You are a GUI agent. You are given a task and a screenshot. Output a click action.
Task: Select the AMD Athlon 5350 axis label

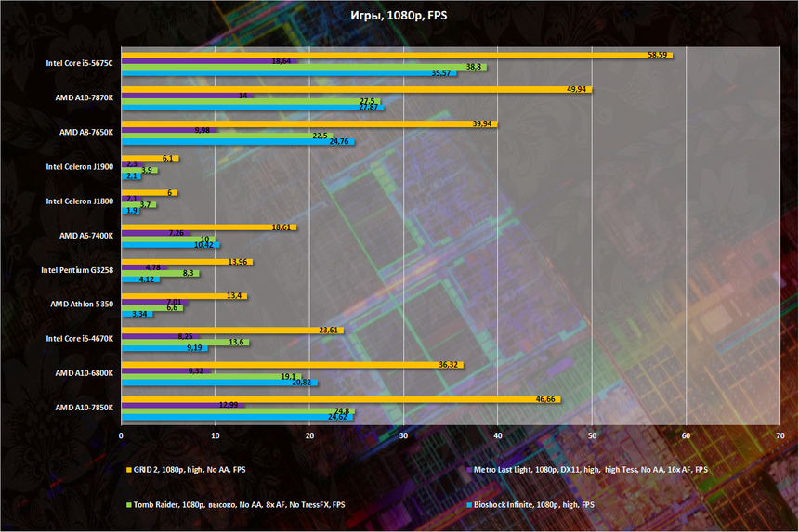(84, 304)
